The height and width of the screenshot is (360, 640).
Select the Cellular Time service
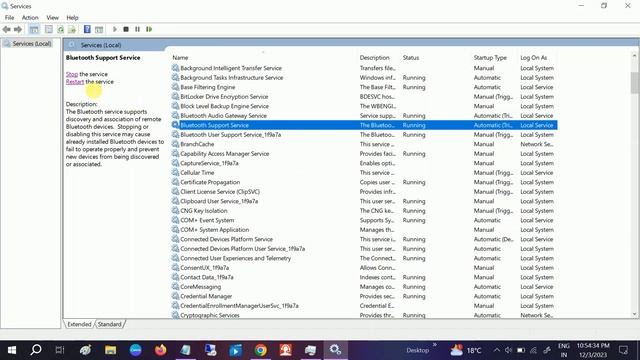(364, 173)
